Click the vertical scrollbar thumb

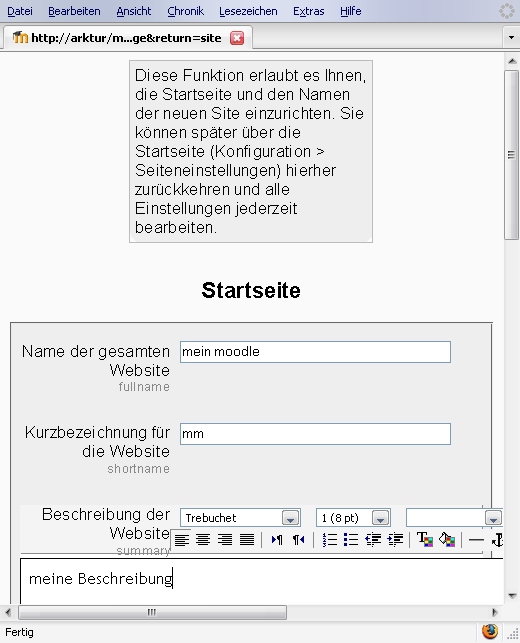coord(511,155)
